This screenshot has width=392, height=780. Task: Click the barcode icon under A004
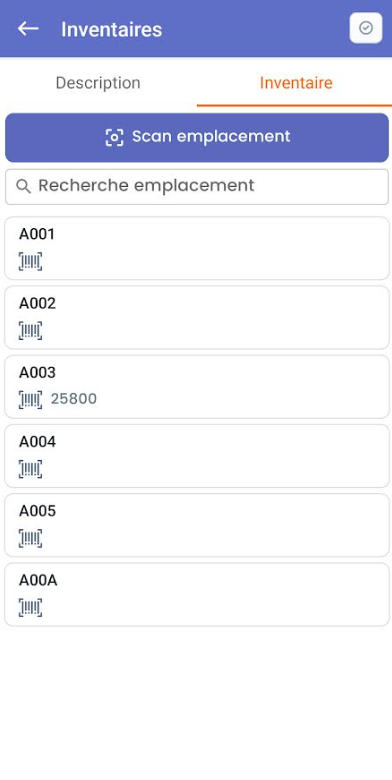point(30,469)
